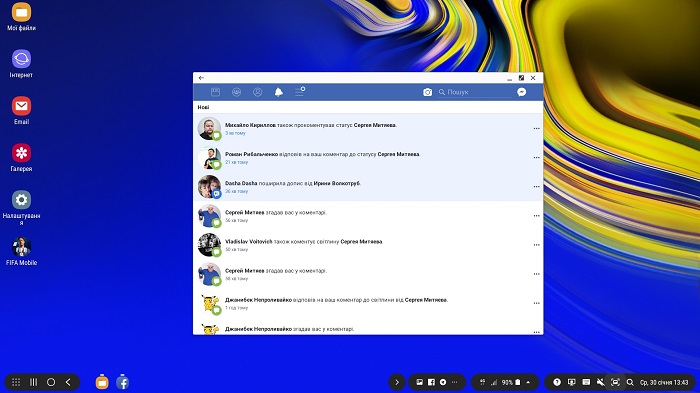Open Налаштування settings desktop icon

21,208
